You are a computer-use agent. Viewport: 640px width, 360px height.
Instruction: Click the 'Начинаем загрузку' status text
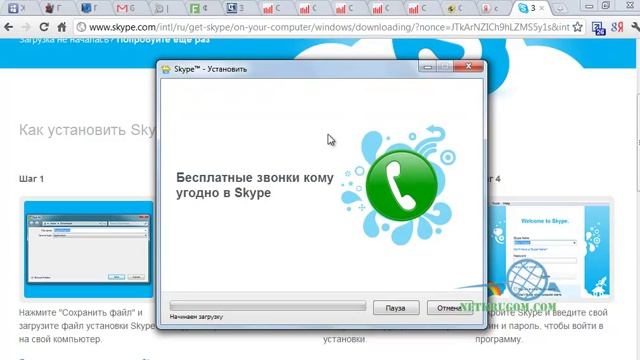click(196, 317)
